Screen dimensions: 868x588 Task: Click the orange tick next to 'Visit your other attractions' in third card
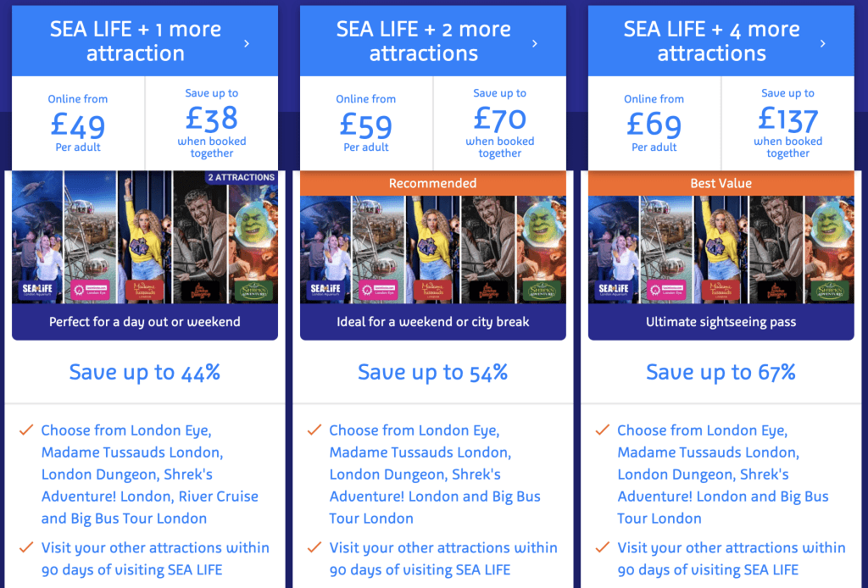click(602, 548)
